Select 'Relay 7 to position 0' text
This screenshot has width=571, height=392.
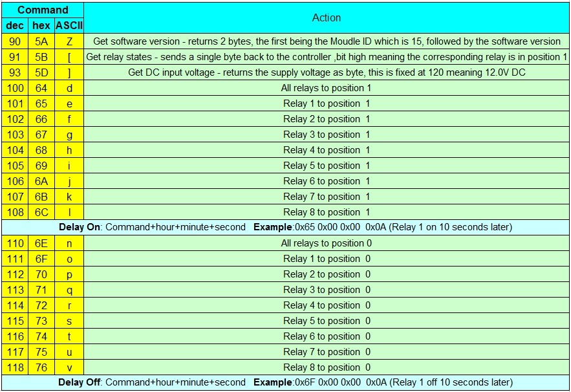[x=327, y=352]
